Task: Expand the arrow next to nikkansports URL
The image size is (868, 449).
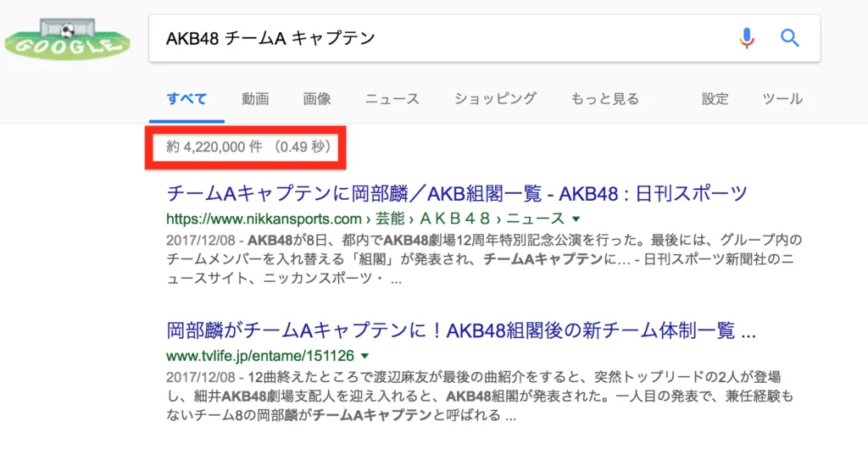Action: pyautogui.click(x=576, y=219)
